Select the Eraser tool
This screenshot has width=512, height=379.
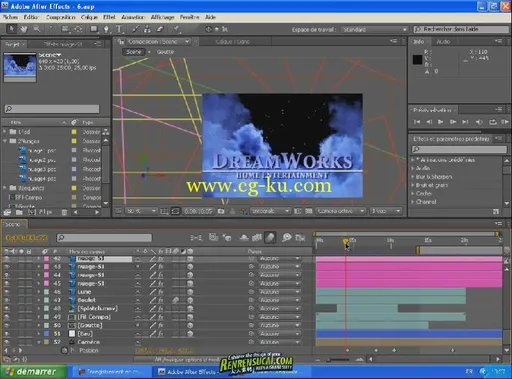[160, 29]
